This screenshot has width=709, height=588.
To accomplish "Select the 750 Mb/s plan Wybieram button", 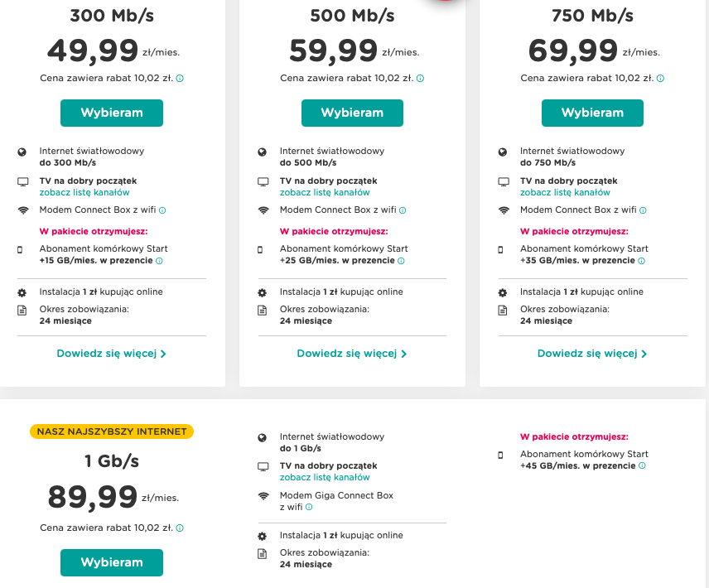I will [x=592, y=113].
